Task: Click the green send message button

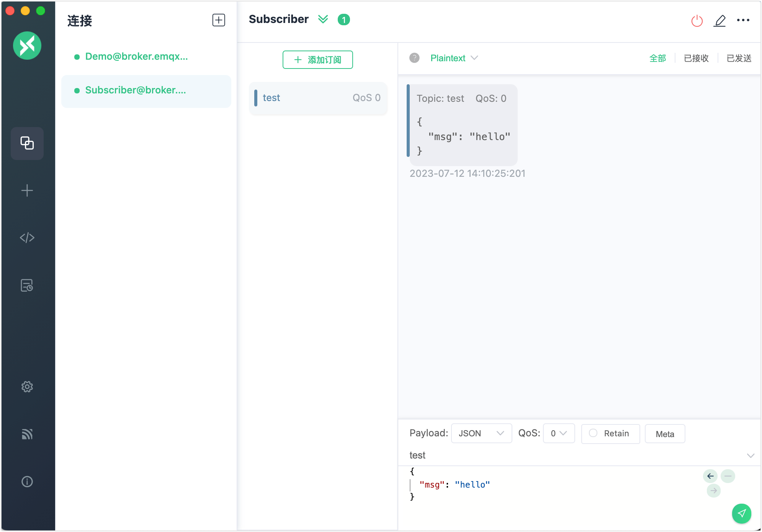Action: (741, 513)
